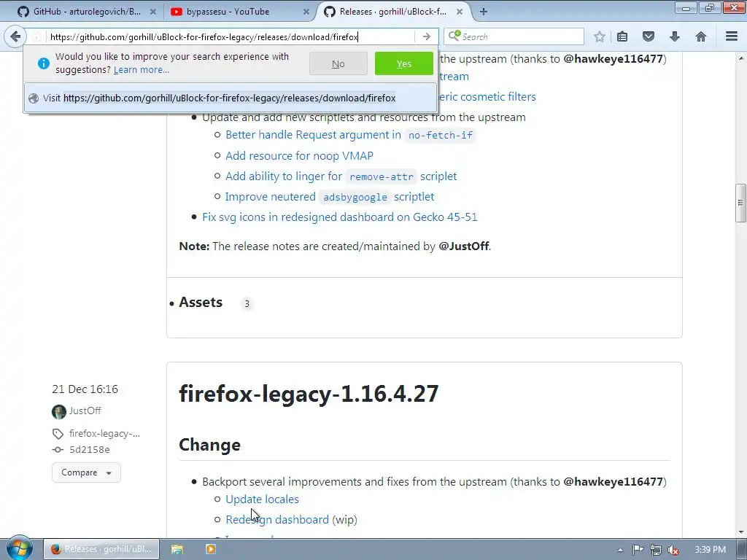Screen dimensions: 747x560
Task: Decline search suggestions with No
Action: point(338,63)
